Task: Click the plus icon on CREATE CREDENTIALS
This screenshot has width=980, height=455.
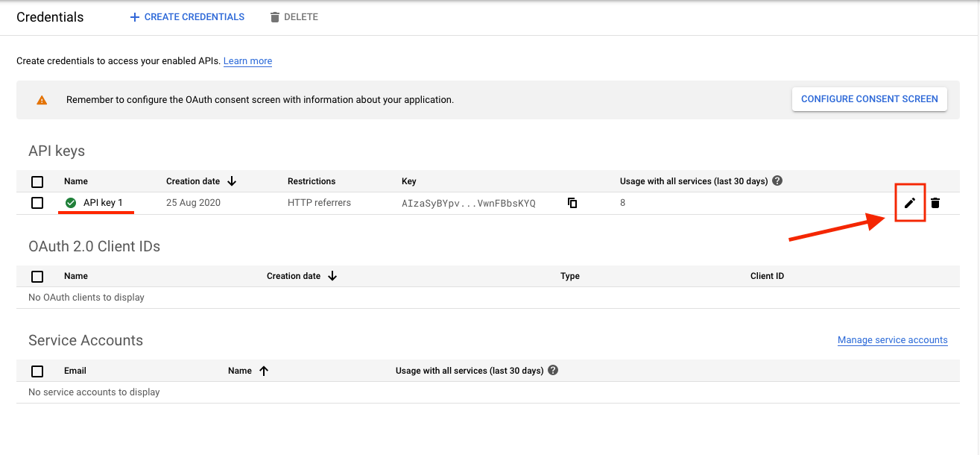Action: (134, 16)
